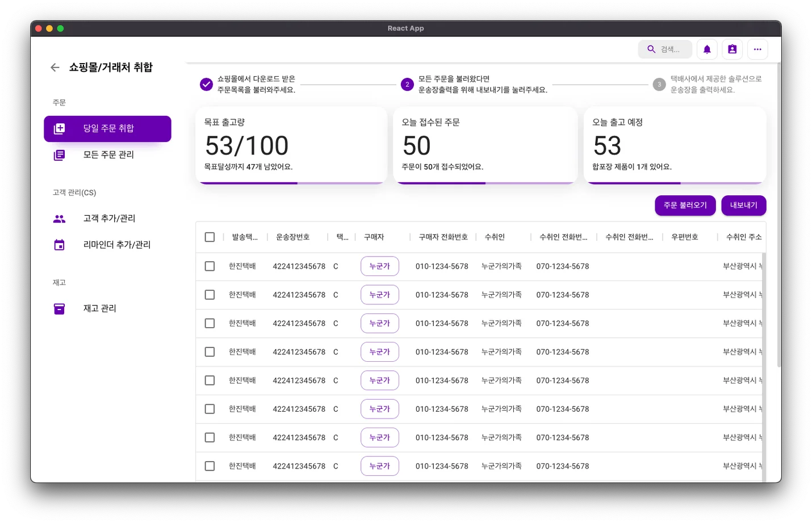Click the progress bar under 목표 출고량 card
812x523 pixels.
(x=291, y=183)
